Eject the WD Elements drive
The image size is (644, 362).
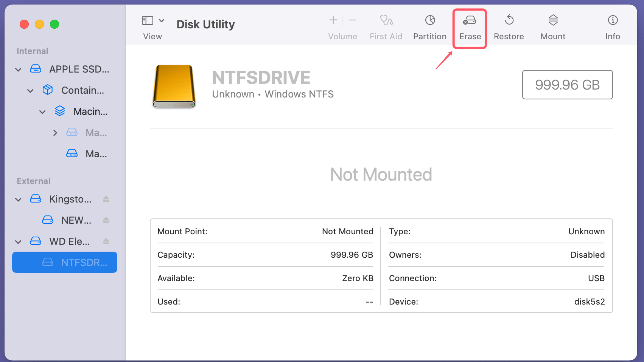pos(106,241)
